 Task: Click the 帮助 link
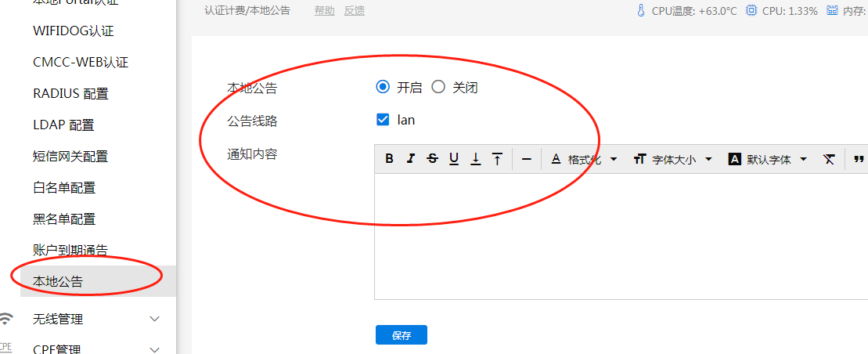point(324,11)
